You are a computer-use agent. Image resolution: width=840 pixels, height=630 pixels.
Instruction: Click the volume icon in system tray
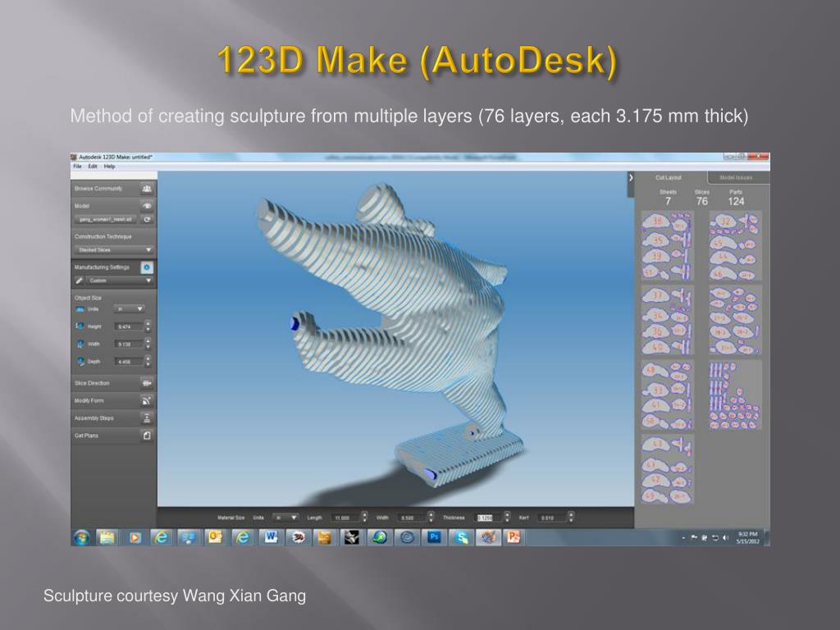725,538
